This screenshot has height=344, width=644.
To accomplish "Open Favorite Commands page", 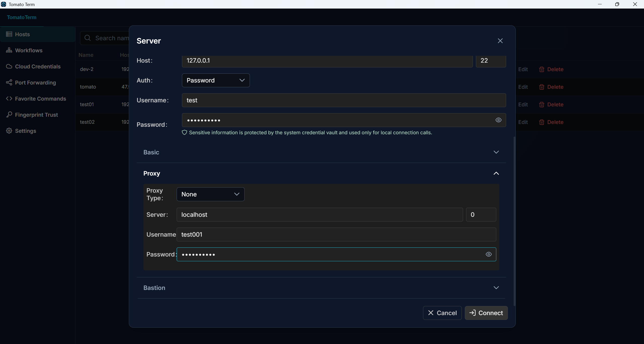I will click(x=38, y=99).
